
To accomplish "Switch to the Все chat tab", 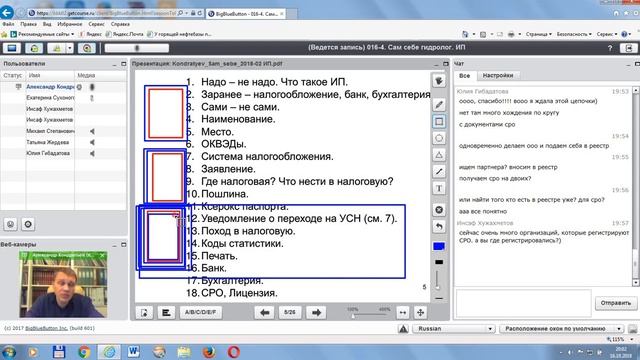I will pyautogui.click(x=464, y=76).
